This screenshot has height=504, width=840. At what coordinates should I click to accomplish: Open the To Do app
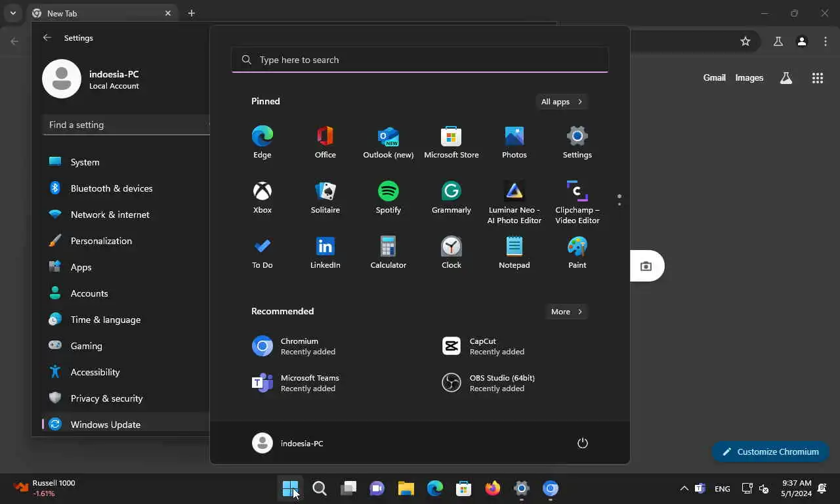(x=262, y=253)
